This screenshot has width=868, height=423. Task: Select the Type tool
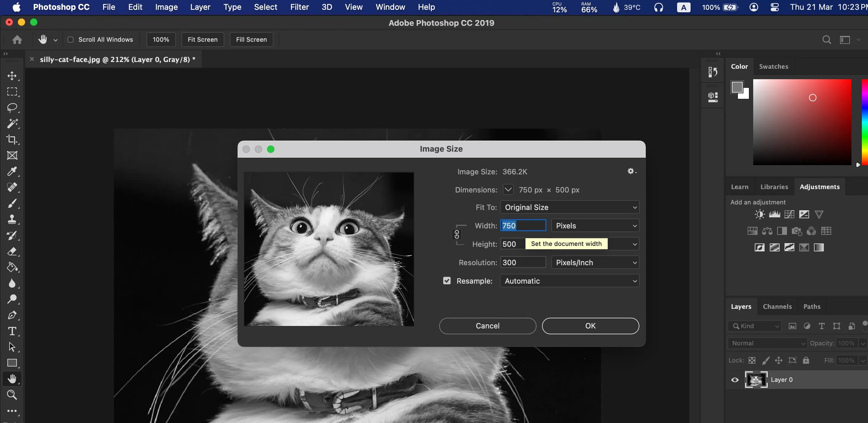[x=12, y=331]
